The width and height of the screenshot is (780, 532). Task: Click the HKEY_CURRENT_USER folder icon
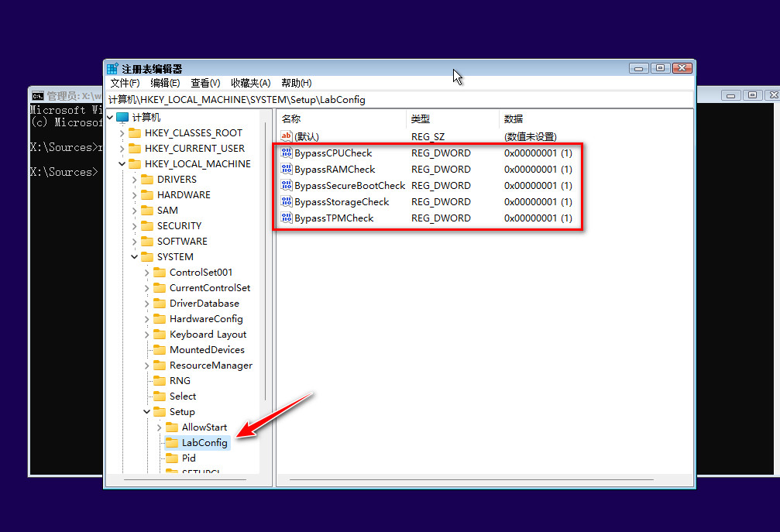[x=135, y=148]
